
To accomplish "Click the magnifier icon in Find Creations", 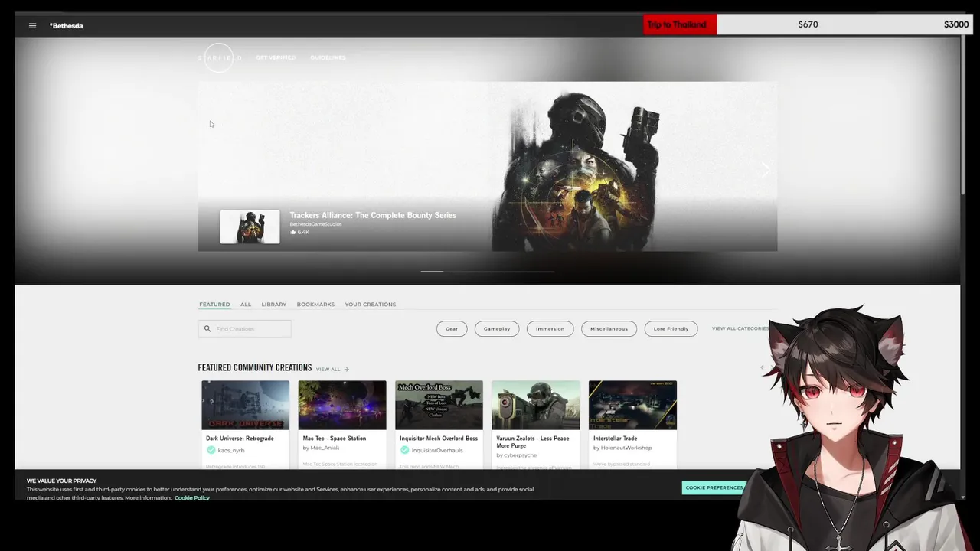I will 207,329.
